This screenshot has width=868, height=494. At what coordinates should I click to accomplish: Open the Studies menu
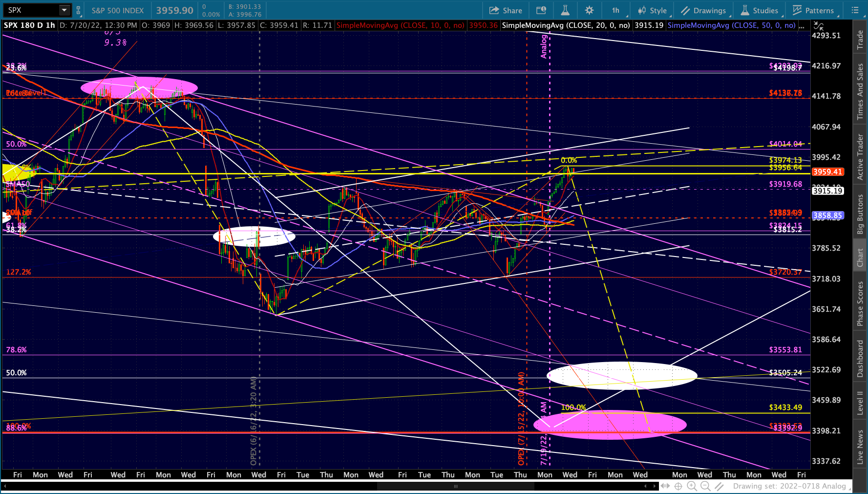point(759,10)
